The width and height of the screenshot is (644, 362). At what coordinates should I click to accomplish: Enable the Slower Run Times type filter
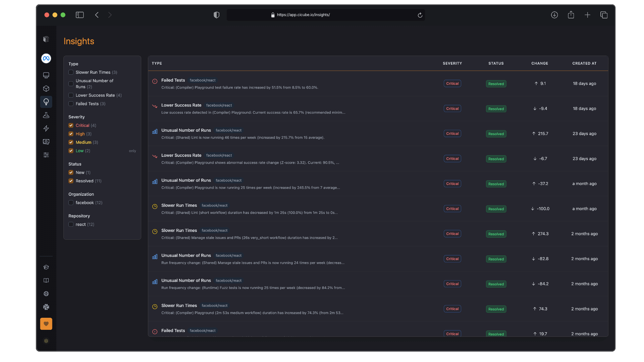point(71,72)
